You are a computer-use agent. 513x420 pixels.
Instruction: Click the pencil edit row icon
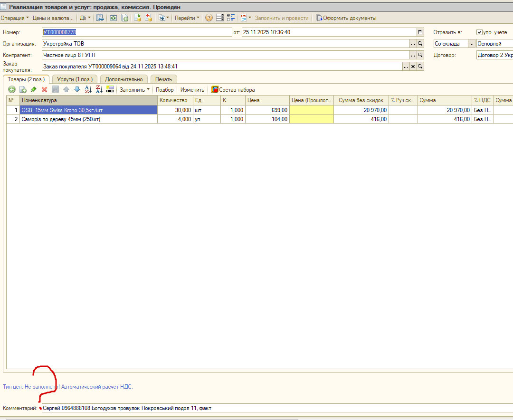click(x=33, y=90)
